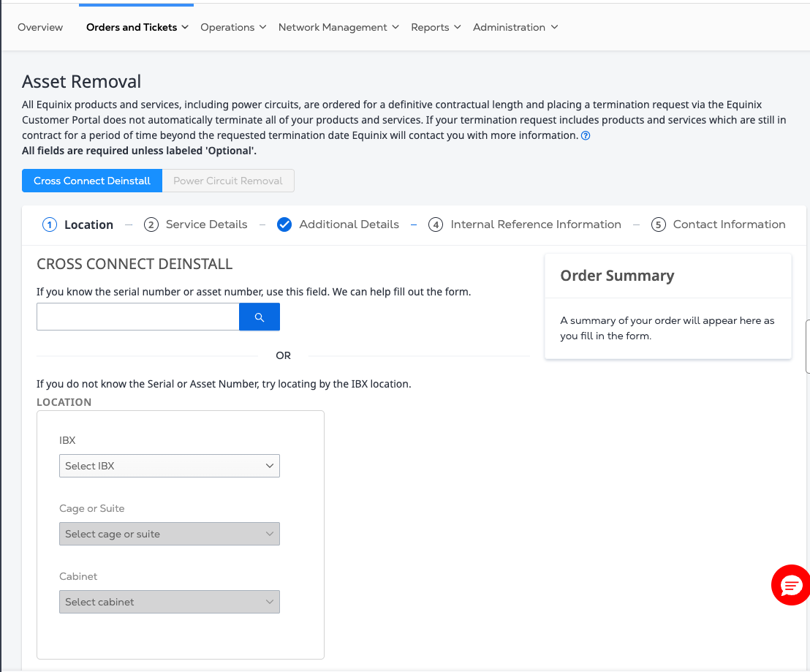The image size is (810, 672).
Task: Select step 2 Service Details circle
Action: (x=151, y=225)
